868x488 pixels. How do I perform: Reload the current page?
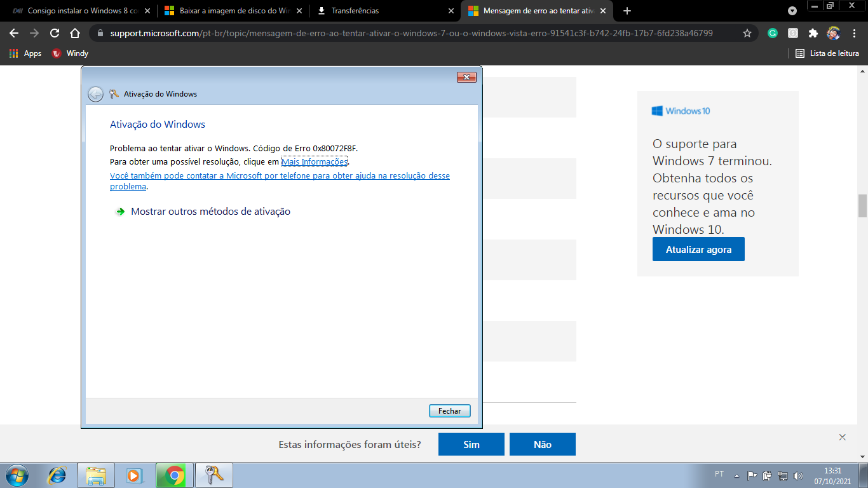pyautogui.click(x=55, y=33)
